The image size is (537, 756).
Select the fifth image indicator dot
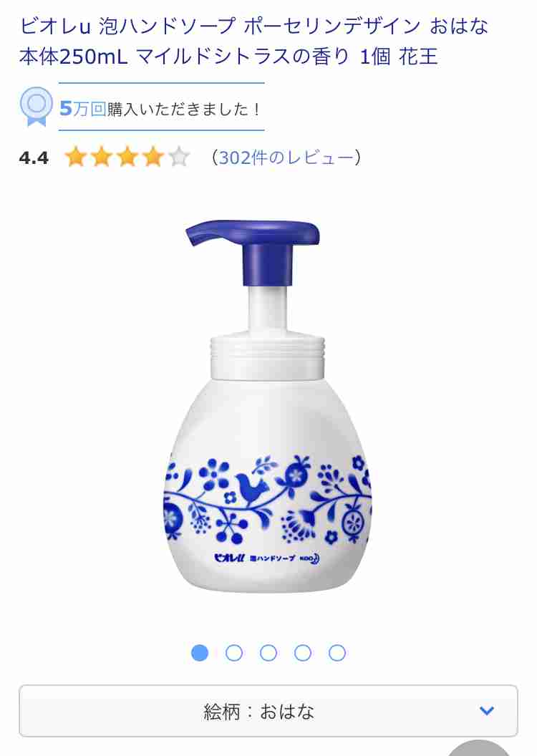click(337, 653)
